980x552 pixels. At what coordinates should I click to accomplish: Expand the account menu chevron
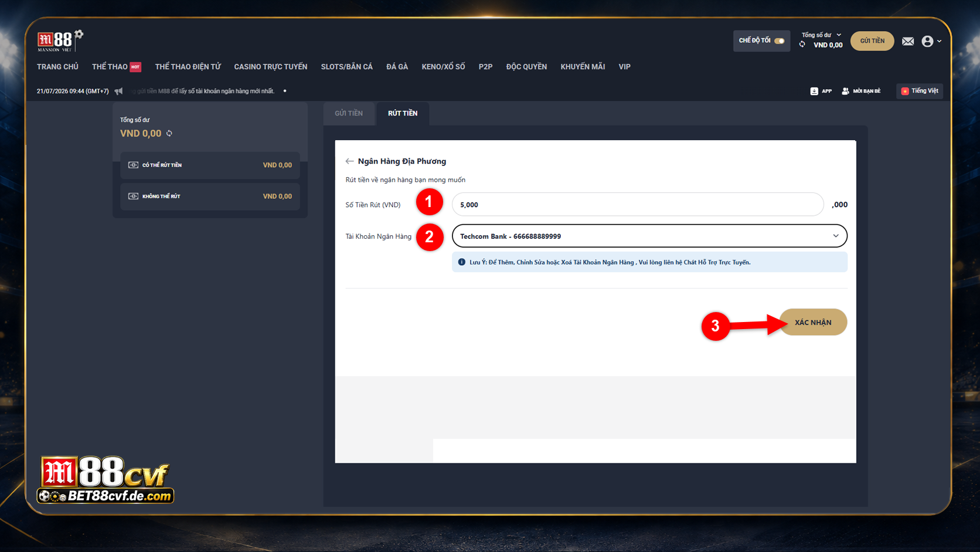click(940, 41)
